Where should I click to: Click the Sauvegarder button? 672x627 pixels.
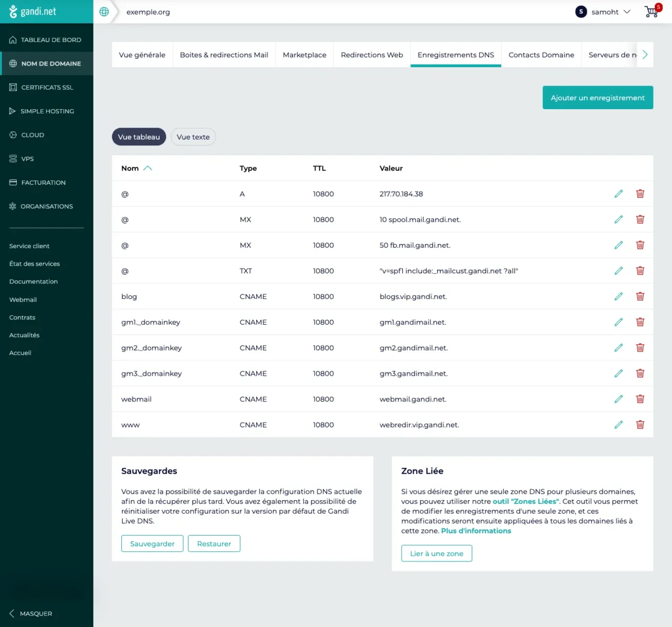[x=152, y=544]
